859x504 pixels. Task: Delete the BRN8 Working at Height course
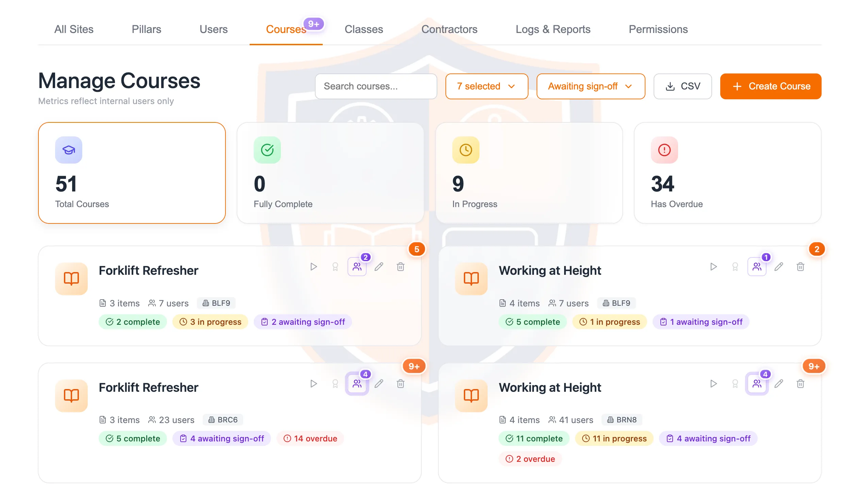click(x=801, y=384)
